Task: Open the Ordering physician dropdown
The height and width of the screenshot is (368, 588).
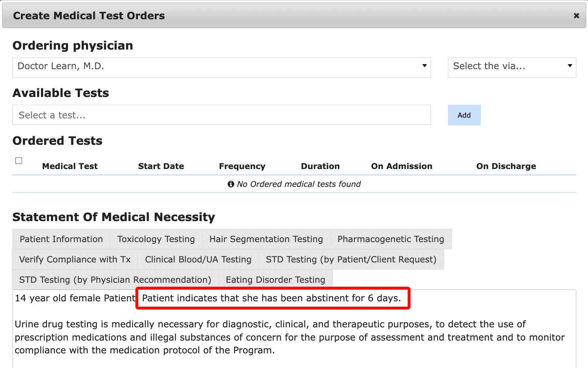Action: tap(222, 67)
